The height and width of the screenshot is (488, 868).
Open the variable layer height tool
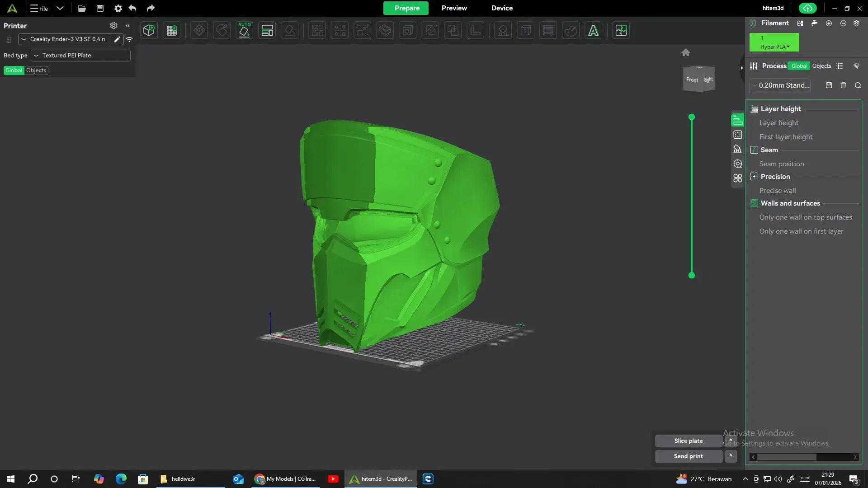548,30
